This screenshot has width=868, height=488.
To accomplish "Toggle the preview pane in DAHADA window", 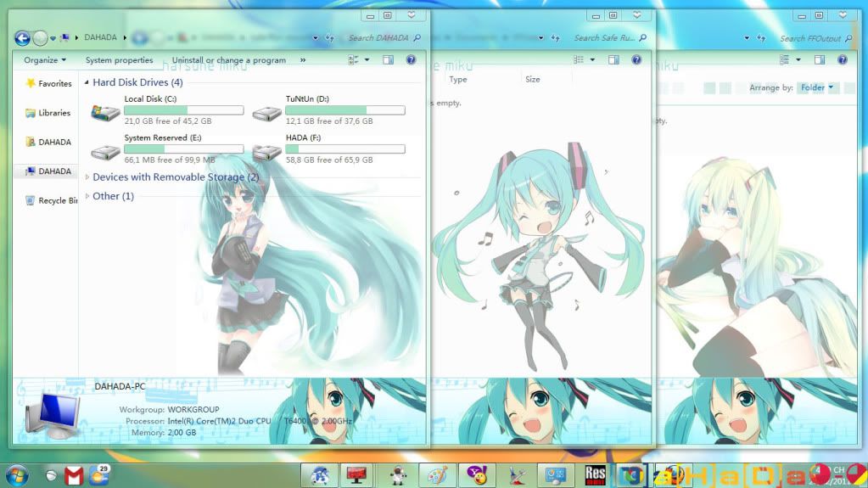I will tap(389, 60).
